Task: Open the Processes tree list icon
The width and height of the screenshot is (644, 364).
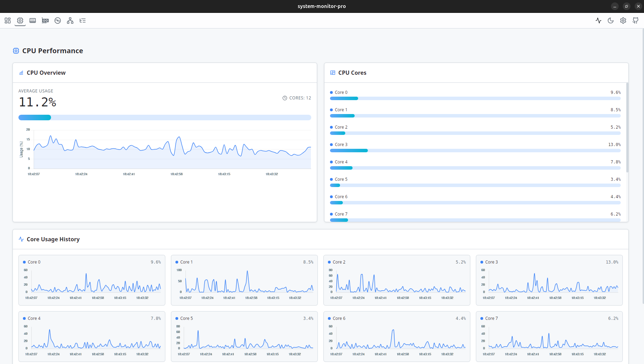Action: [83, 21]
